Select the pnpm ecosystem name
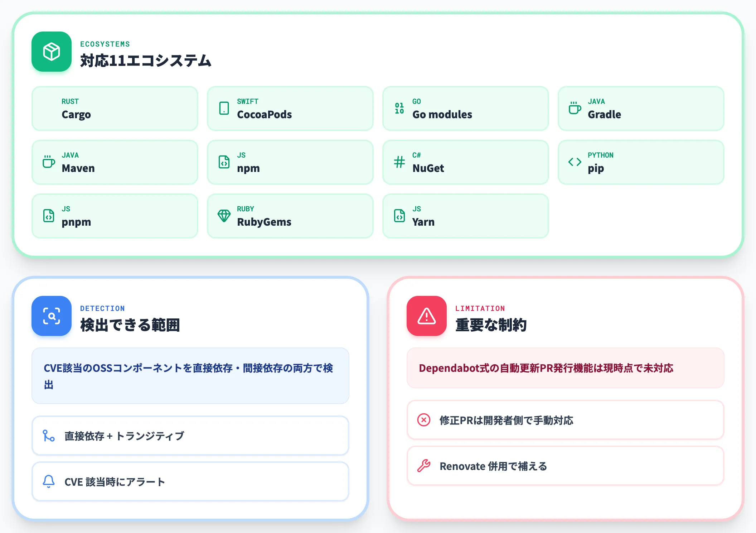The width and height of the screenshot is (756, 533). point(76,222)
